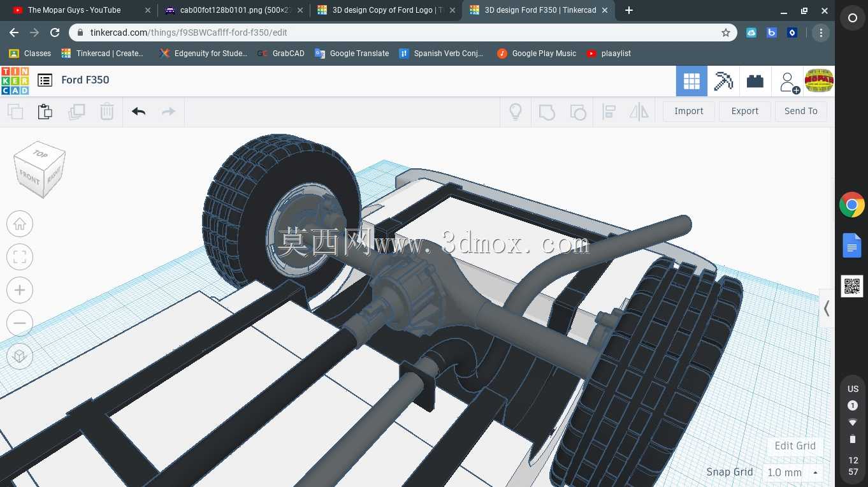Screen dimensions: 868x487
Task: Invite a collaborator with add-person icon
Action: [x=789, y=82]
